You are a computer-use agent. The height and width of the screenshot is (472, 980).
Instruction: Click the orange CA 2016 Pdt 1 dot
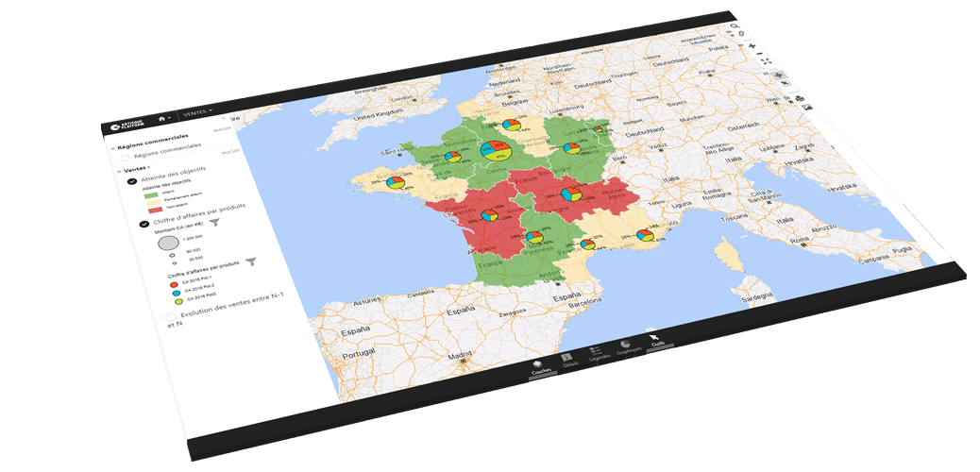175,284
